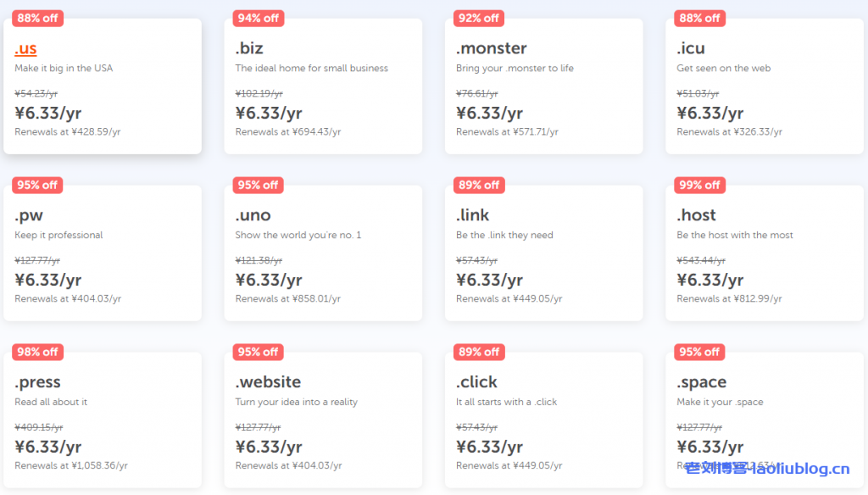The height and width of the screenshot is (495, 868).
Task: Click the .press domain name
Action: coord(37,382)
